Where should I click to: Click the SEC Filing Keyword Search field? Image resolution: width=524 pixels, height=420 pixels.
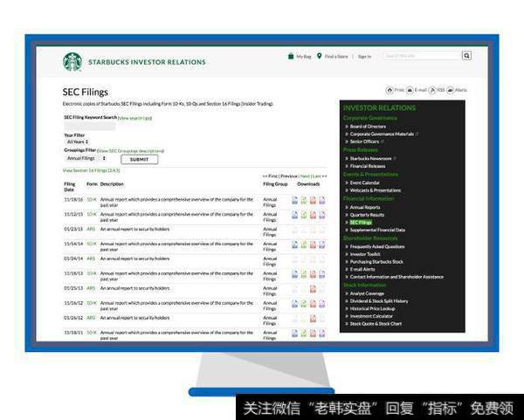tap(90, 126)
